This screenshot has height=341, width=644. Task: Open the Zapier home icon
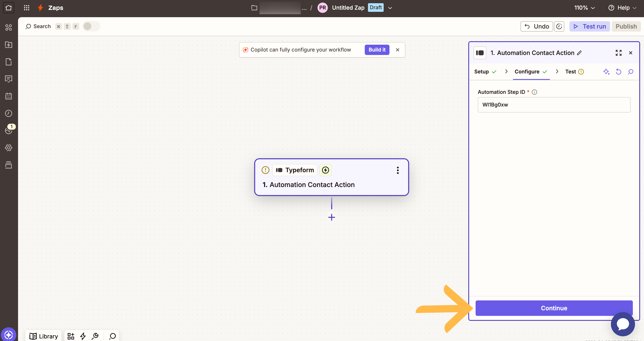(x=9, y=8)
